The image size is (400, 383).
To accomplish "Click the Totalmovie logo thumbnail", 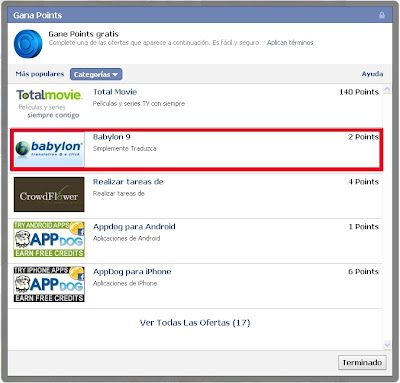I will pyautogui.click(x=49, y=104).
